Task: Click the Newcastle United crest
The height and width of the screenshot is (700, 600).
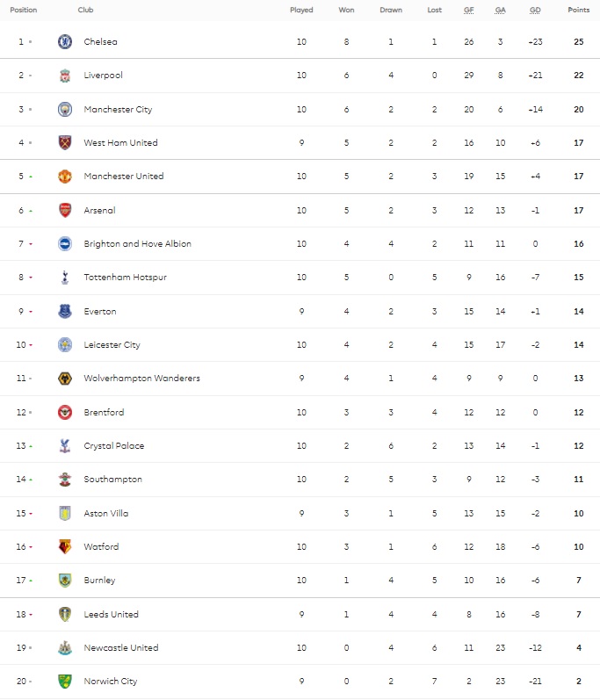Action: click(64, 647)
